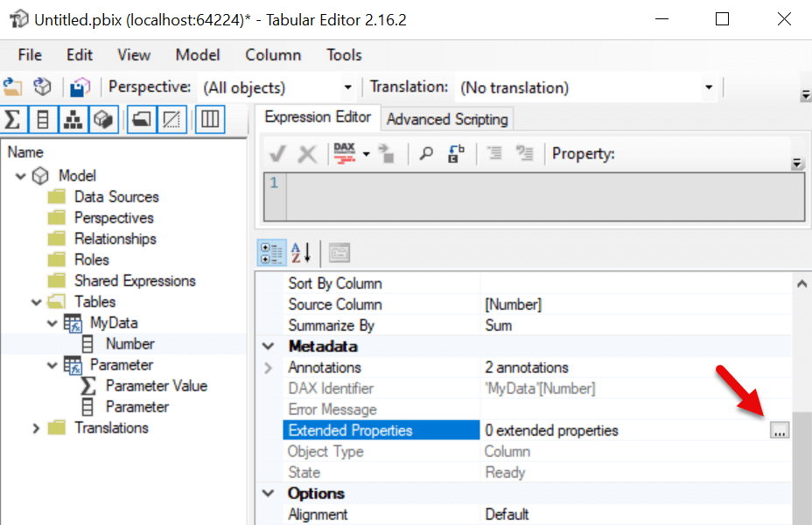
Task: Open a model from file
Action: pos(15,87)
